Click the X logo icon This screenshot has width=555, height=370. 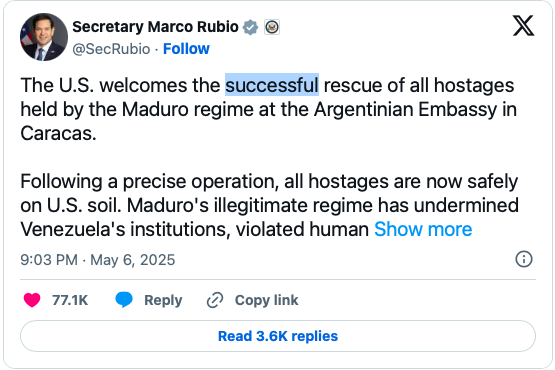(x=523, y=26)
